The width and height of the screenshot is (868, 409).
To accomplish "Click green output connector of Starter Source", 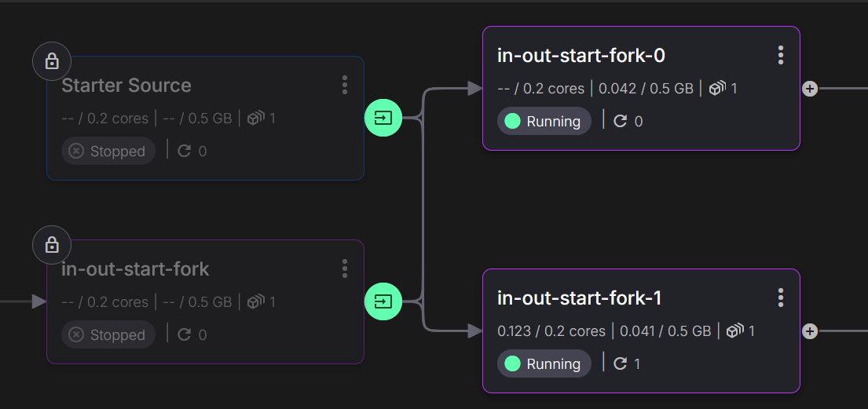I will coord(383,119).
